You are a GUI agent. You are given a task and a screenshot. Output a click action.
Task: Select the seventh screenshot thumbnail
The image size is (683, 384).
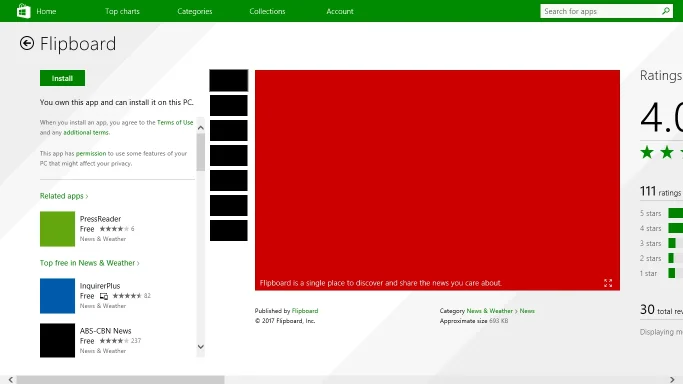click(x=229, y=230)
